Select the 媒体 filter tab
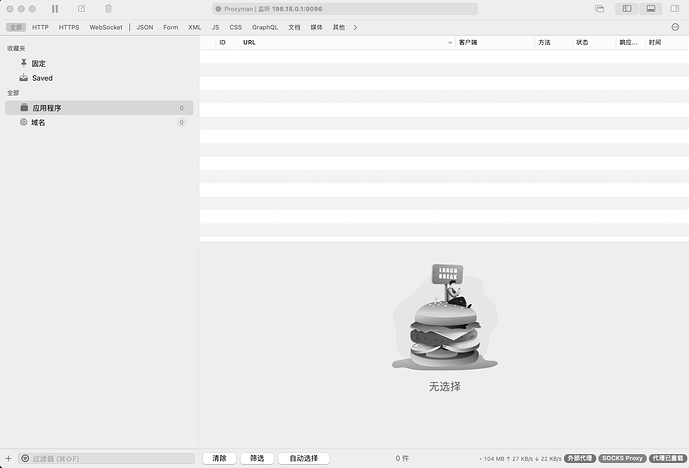Viewport: 689px width, 468px height. click(316, 27)
